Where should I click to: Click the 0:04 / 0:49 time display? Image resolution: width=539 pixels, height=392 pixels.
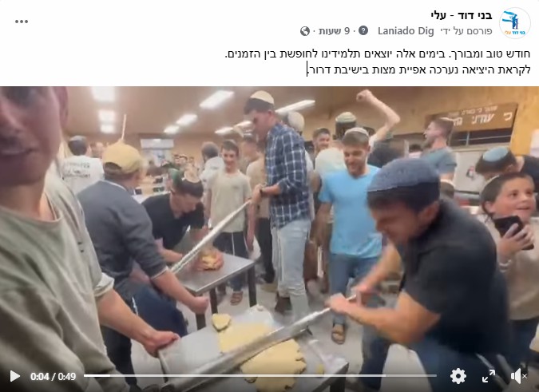click(x=53, y=377)
